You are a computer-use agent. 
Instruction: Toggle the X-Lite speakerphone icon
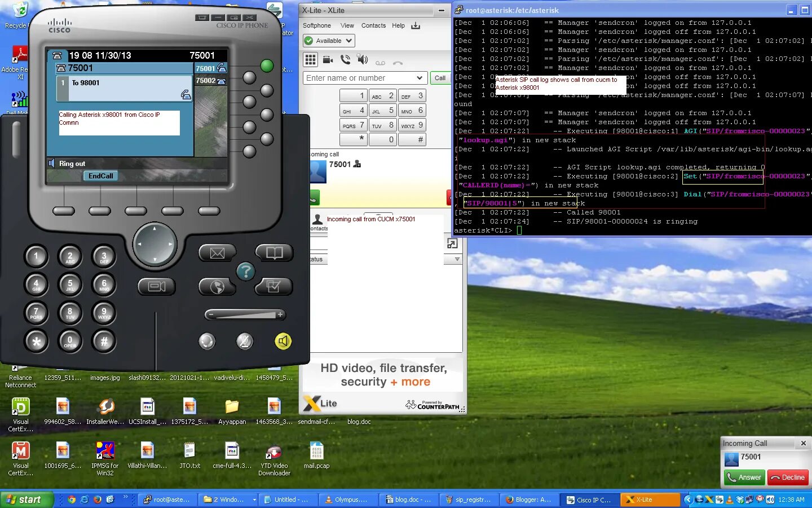click(363, 60)
